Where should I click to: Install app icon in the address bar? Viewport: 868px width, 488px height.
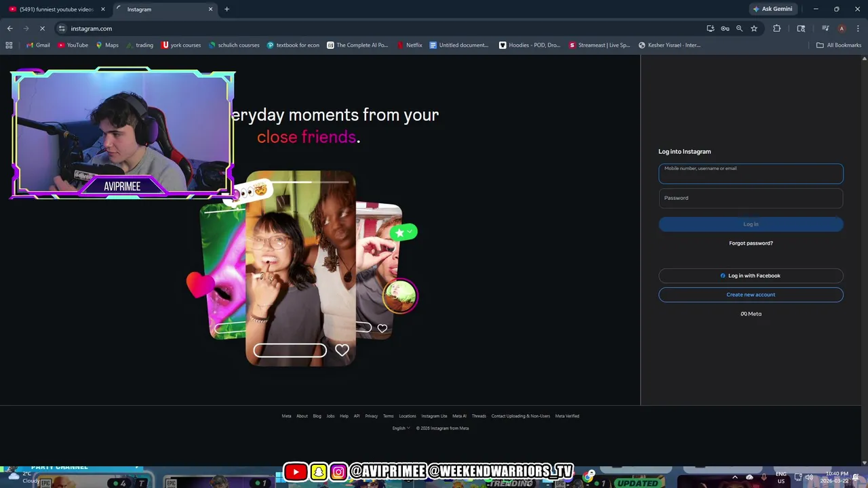click(710, 28)
